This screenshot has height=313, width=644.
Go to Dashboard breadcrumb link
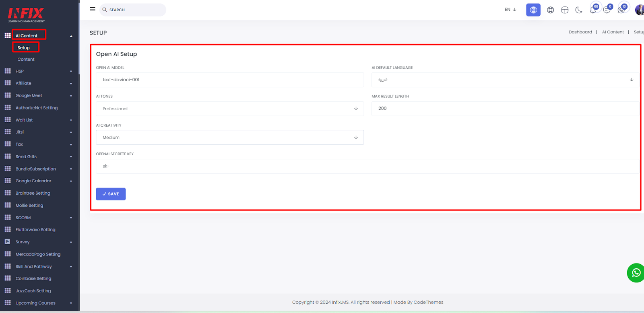580,32
